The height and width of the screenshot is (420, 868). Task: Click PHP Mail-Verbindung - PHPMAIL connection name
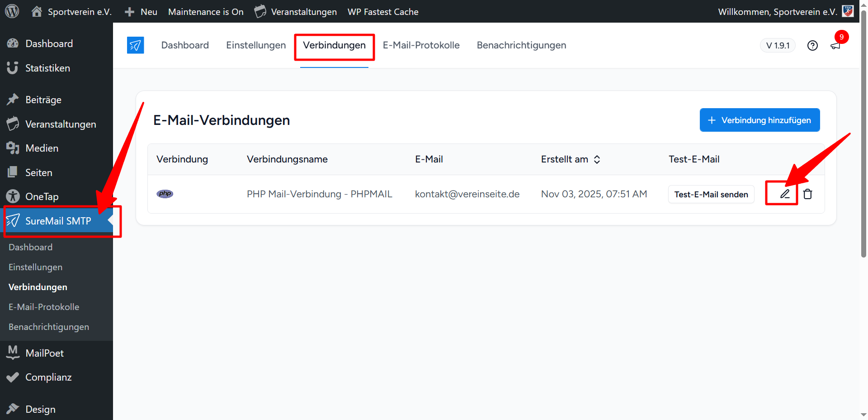320,194
